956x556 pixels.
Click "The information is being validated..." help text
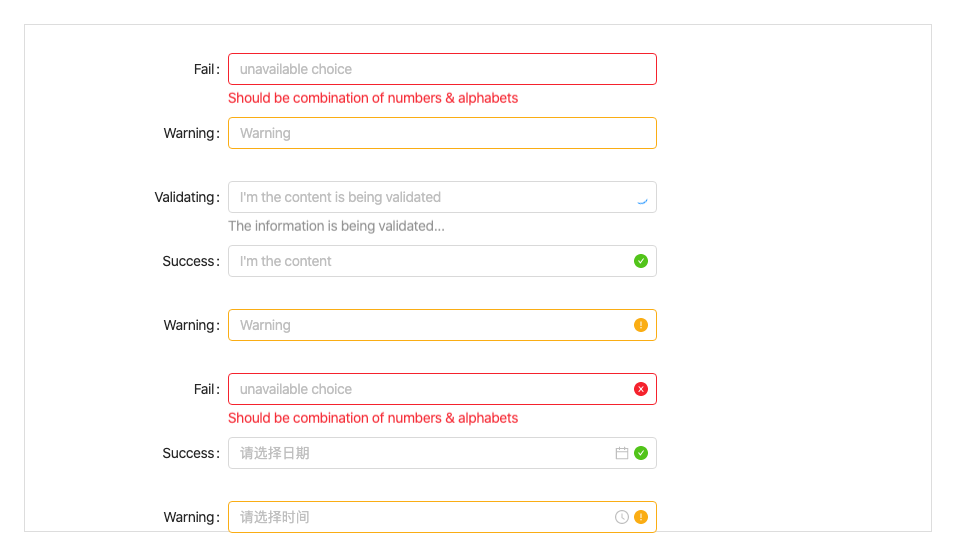336,226
